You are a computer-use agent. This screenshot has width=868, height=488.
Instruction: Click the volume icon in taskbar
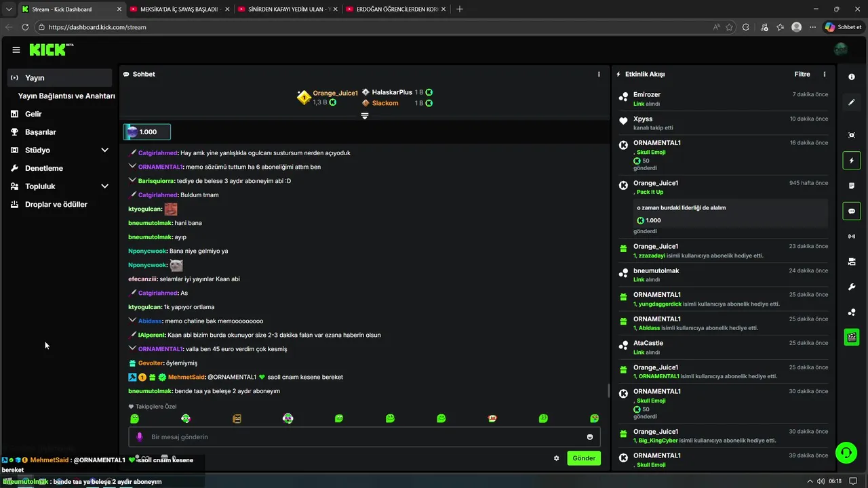(822, 481)
